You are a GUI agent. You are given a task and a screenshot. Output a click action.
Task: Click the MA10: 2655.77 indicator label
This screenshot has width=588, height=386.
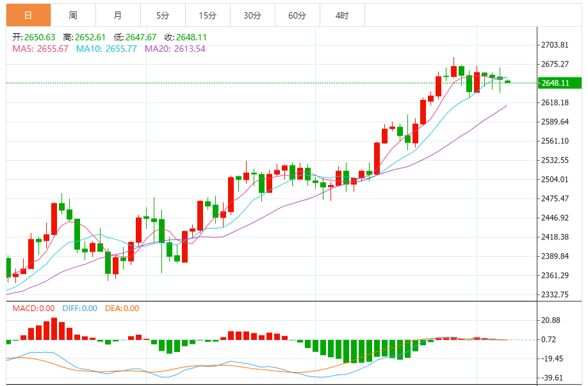pyautogui.click(x=106, y=49)
